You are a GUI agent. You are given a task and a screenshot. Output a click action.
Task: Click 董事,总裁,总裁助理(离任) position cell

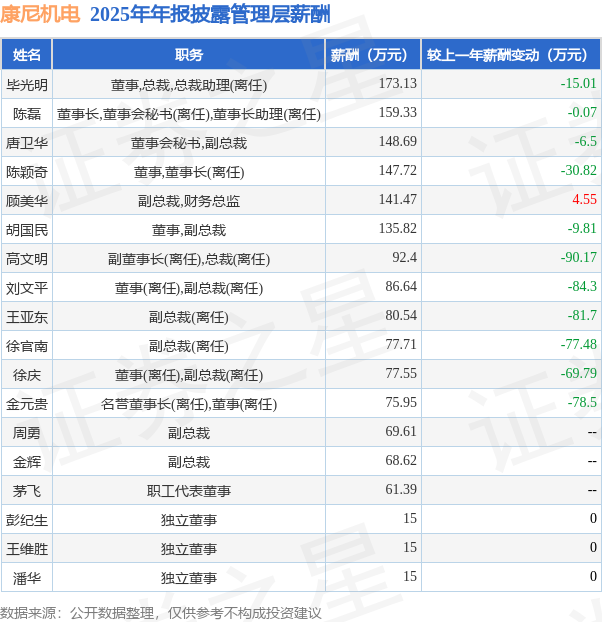click(x=189, y=85)
